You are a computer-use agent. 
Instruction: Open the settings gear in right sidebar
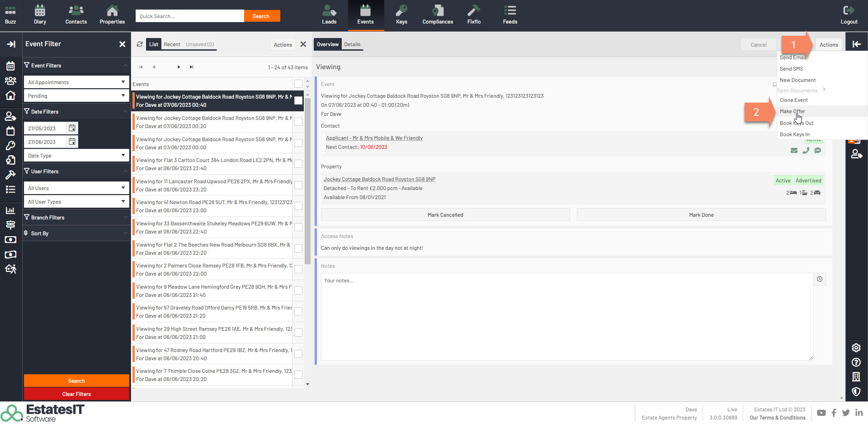click(x=856, y=348)
